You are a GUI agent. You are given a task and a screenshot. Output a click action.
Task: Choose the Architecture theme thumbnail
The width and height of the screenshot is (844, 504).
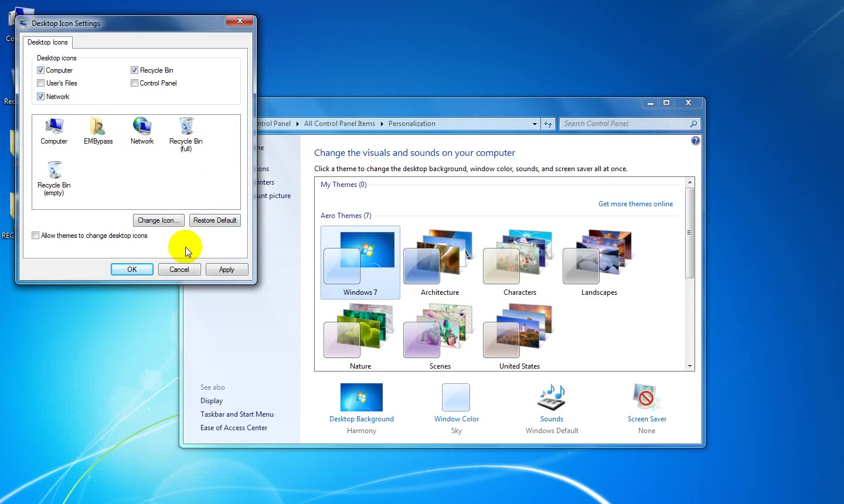point(440,263)
